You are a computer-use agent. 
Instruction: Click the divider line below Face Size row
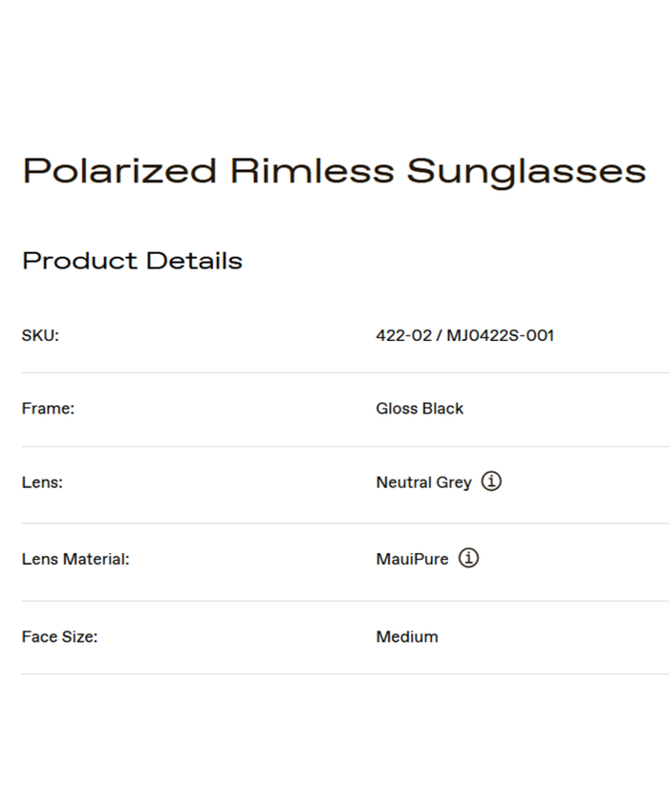344,673
